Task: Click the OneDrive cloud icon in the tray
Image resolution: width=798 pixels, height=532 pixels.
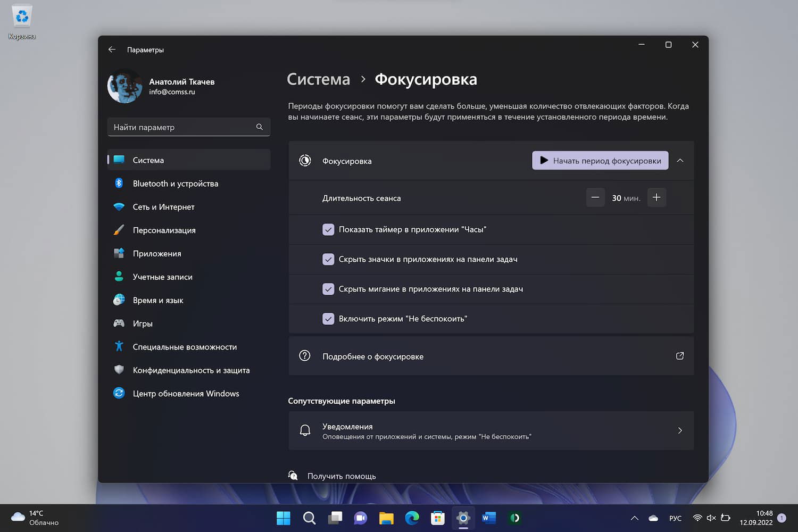Action: [x=653, y=518]
